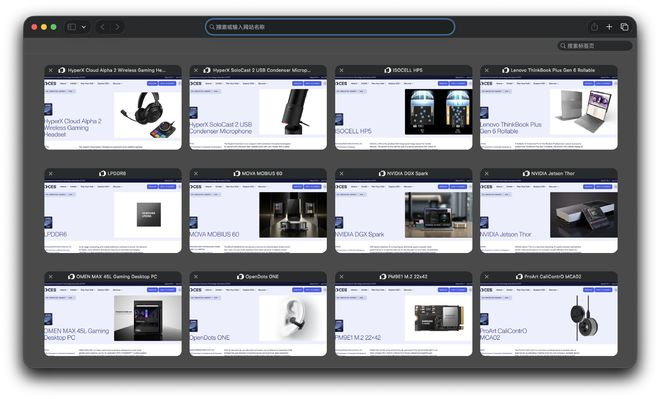Focus the tab search field

595,45
